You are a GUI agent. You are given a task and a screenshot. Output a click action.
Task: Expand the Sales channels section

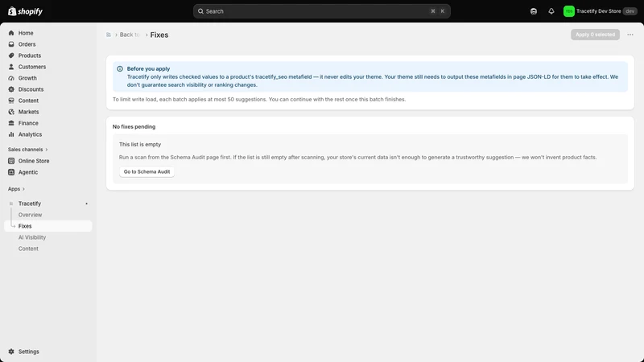(x=28, y=150)
